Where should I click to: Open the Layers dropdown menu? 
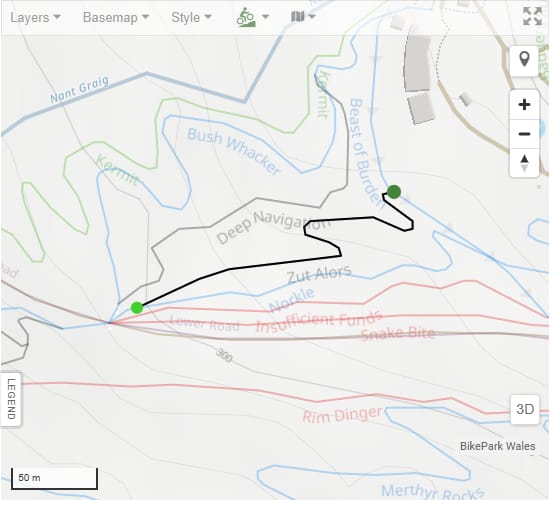(35, 17)
